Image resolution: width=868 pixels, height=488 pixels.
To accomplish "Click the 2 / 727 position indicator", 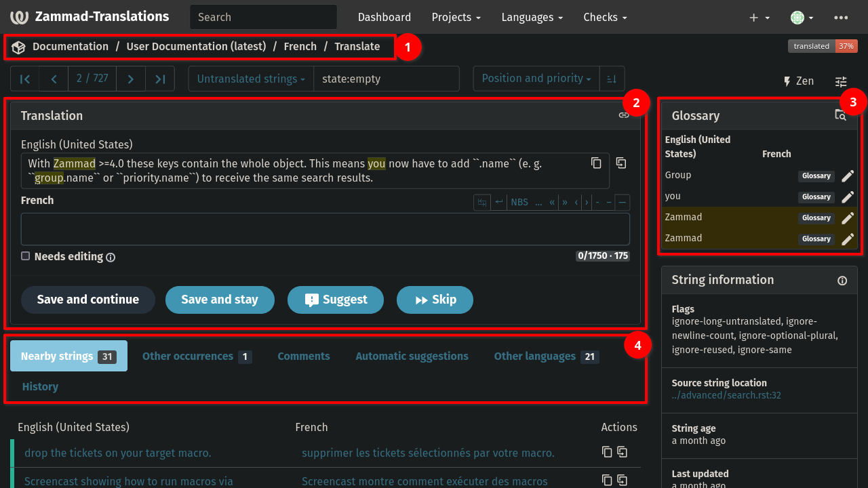I will pyautogui.click(x=92, y=79).
